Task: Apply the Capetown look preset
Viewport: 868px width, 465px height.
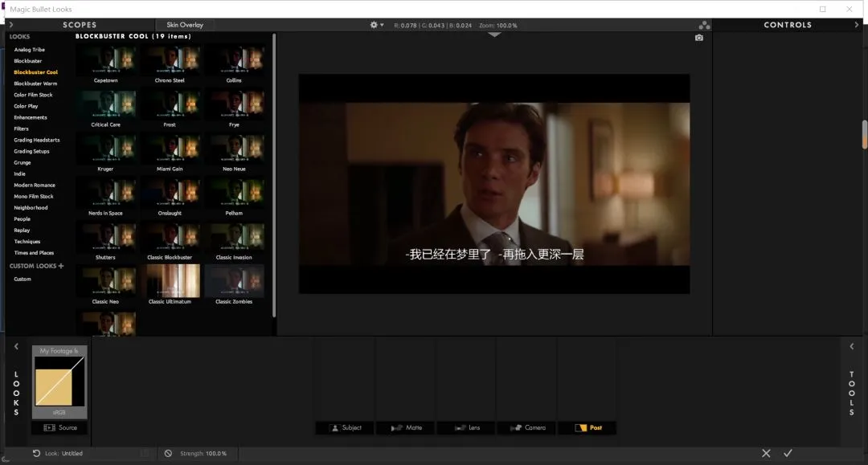Action: click(106, 59)
